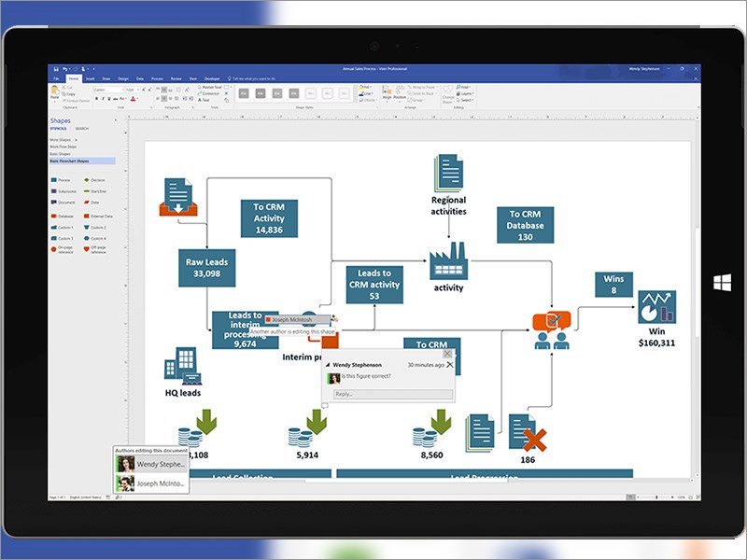Open the Fill dropdown in Shape Styles

pyautogui.click(x=365, y=88)
